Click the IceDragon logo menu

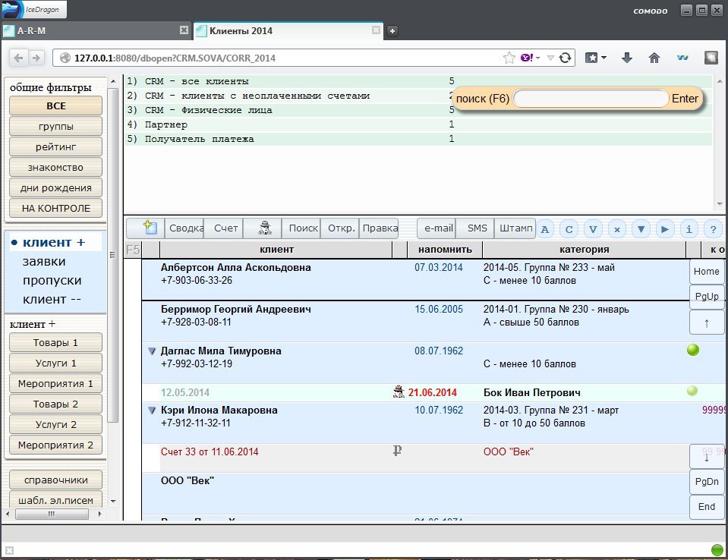pos(33,9)
